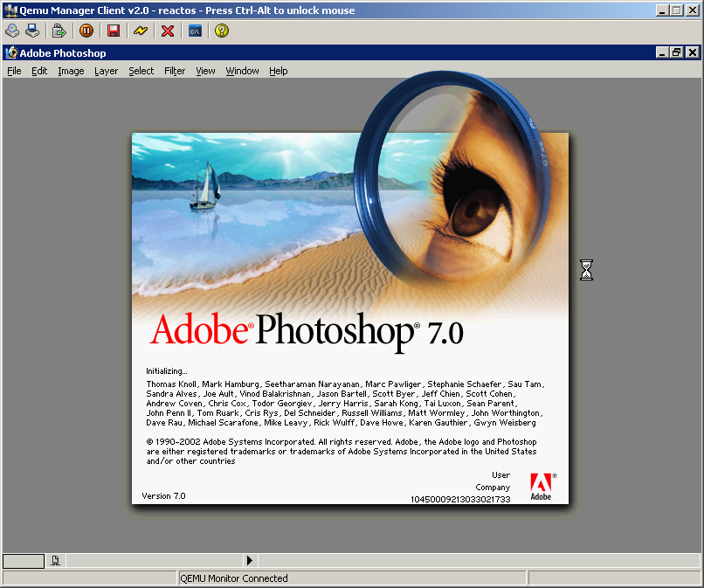The image size is (704, 588).
Task: Click the document icon in Photoshop status bar
Action: click(55, 560)
